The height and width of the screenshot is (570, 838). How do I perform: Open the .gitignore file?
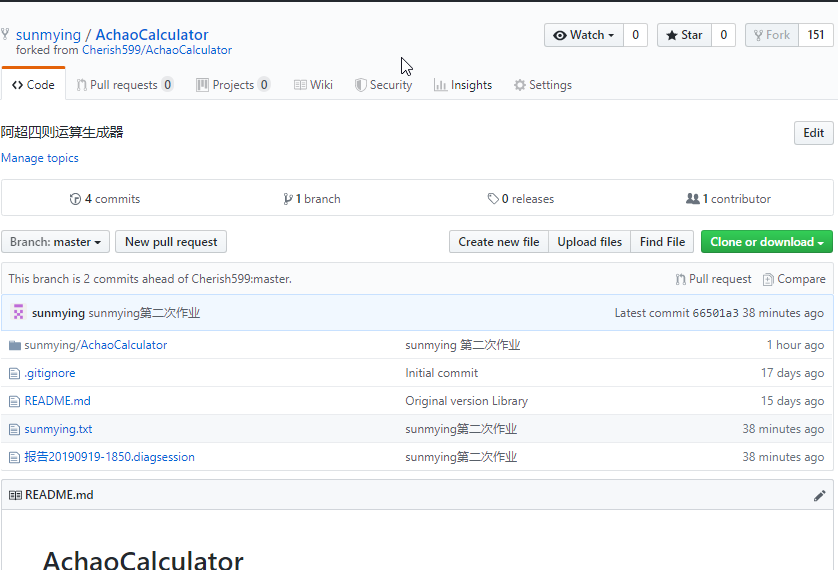coord(50,373)
